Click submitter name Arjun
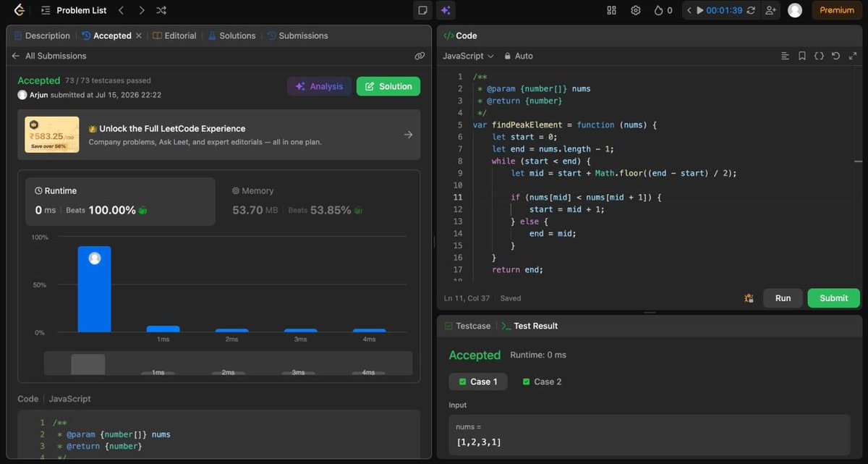This screenshot has height=464, width=868. point(38,95)
